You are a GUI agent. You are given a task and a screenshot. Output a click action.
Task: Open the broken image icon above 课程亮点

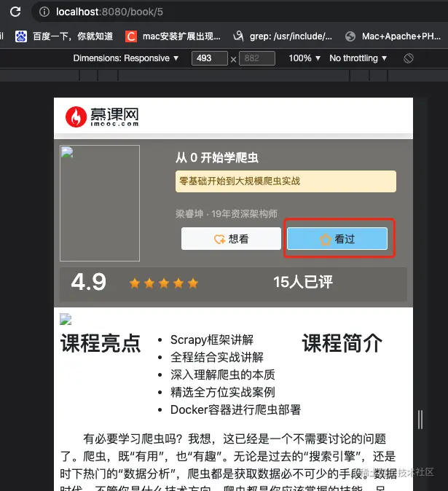pyautogui.click(x=66, y=319)
